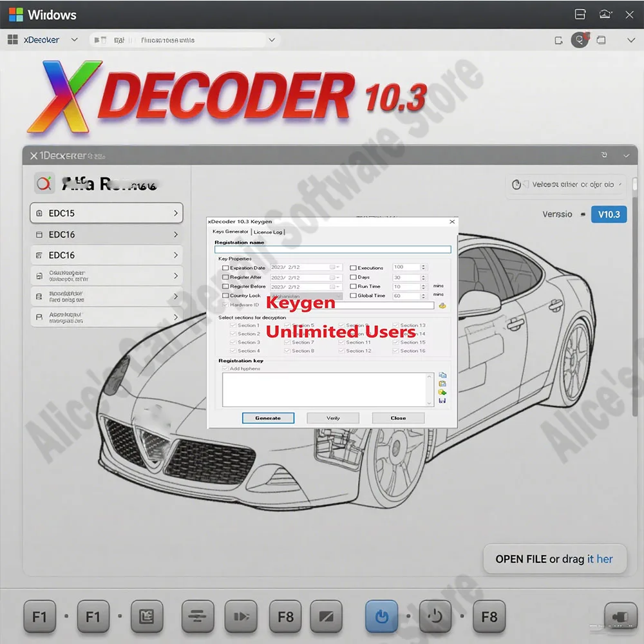Check the Country Lock option

pos(224,296)
